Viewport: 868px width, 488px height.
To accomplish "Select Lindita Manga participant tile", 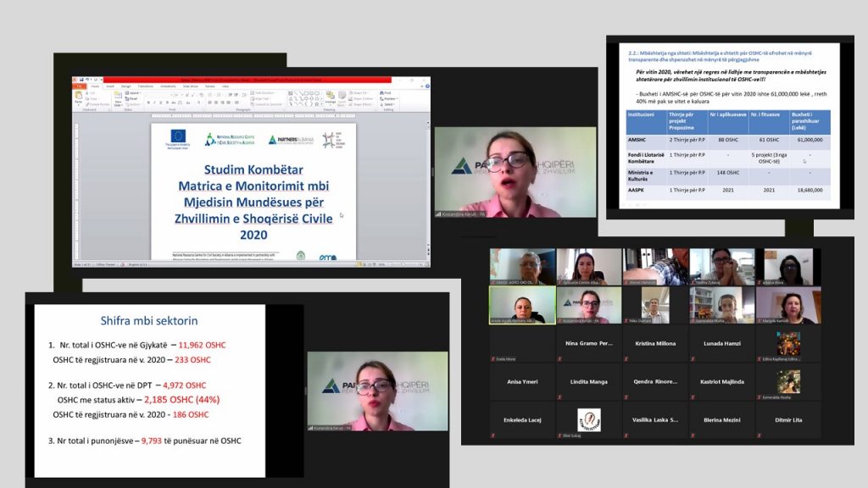I will [x=589, y=382].
